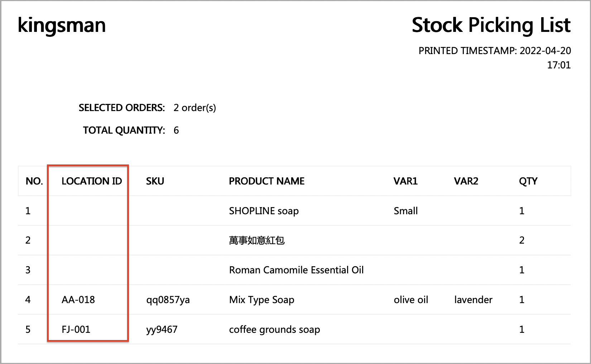Click location ID FJ-001
The image size is (591, 364).
(76, 330)
